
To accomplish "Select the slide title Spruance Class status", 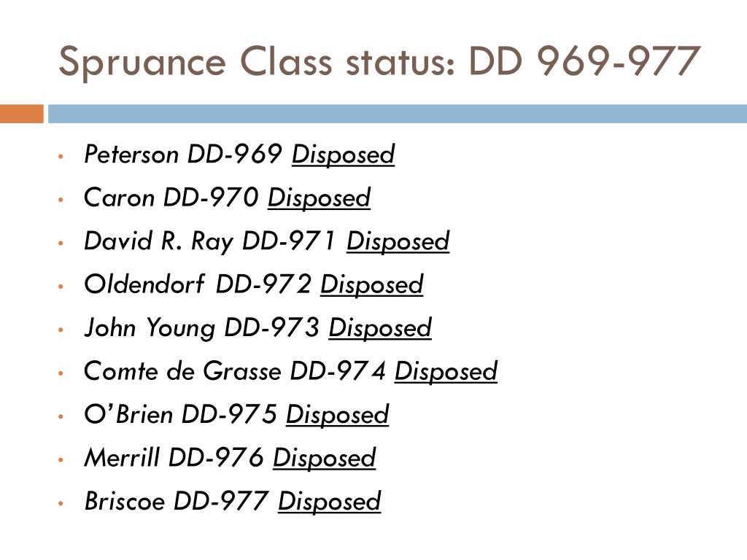I will (x=379, y=61).
